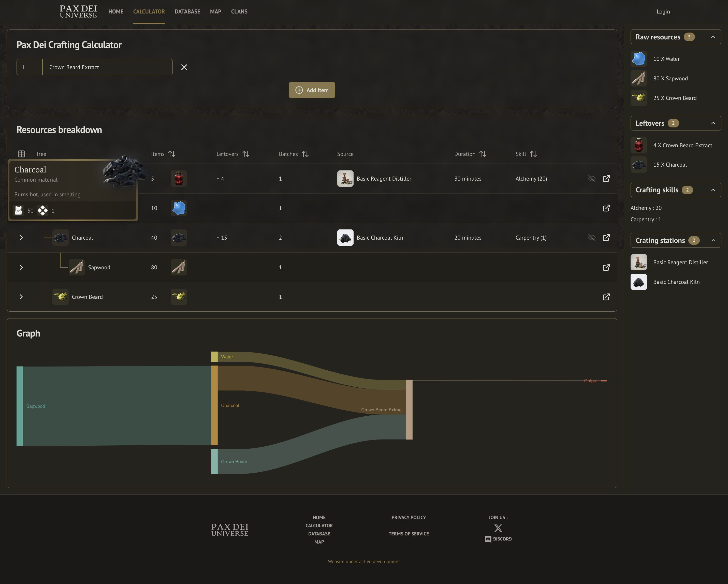Viewport: 728px width, 584px height.
Task: Click the Add Item button
Action: [312, 90]
